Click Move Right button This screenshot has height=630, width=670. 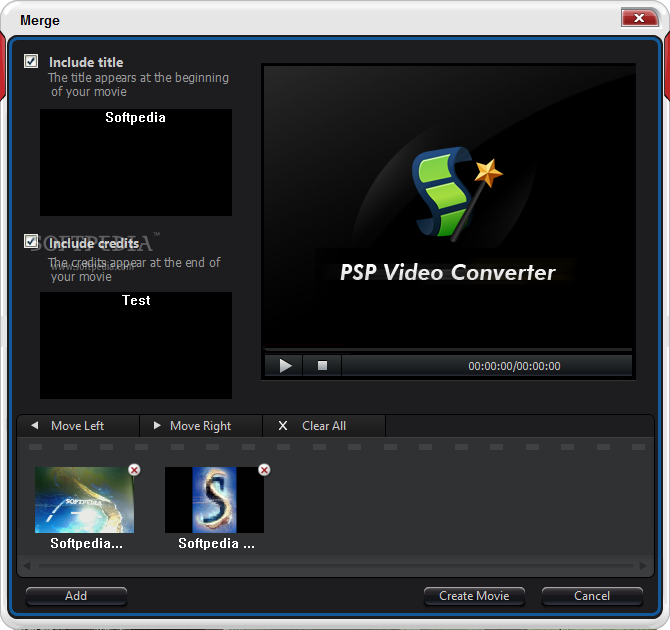pyautogui.click(x=201, y=426)
